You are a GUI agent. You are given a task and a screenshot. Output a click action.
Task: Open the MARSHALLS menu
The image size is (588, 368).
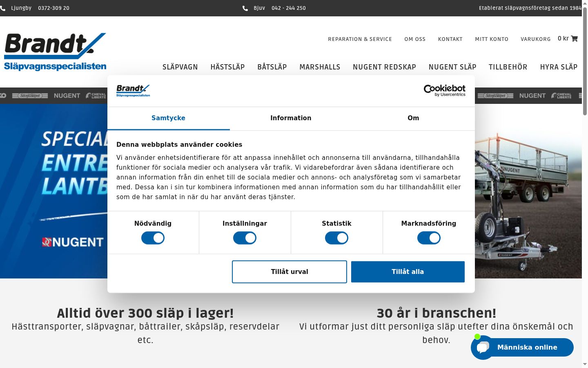tap(320, 67)
